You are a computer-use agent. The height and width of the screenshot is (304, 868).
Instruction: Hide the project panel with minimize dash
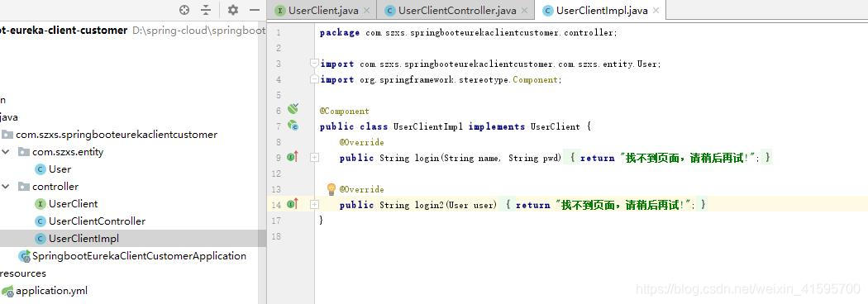[x=255, y=10]
